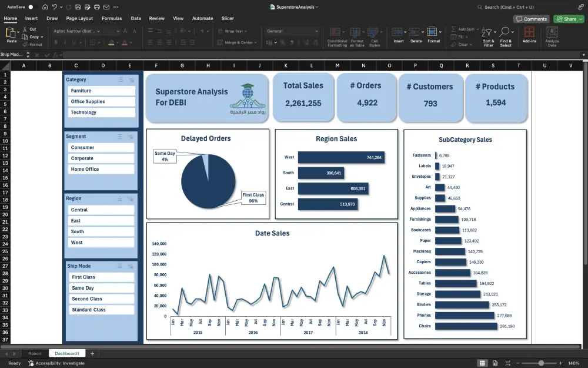Image resolution: width=588 pixels, height=368 pixels.
Task: Click the Format cells icon
Action: point(432,32)
